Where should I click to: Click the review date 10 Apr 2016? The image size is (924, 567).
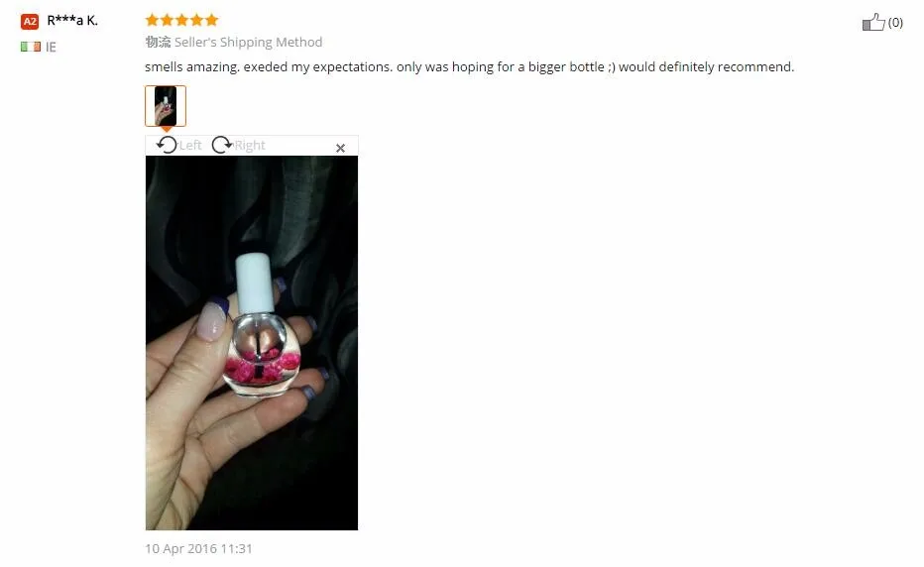pyautogui.click(x=198, y=548)
